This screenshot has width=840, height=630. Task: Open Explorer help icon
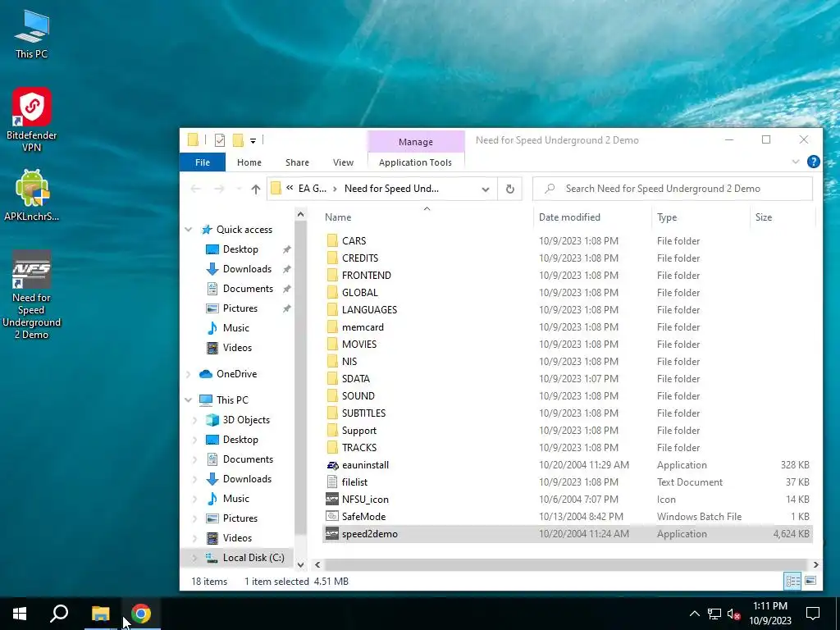click(813, 162)
